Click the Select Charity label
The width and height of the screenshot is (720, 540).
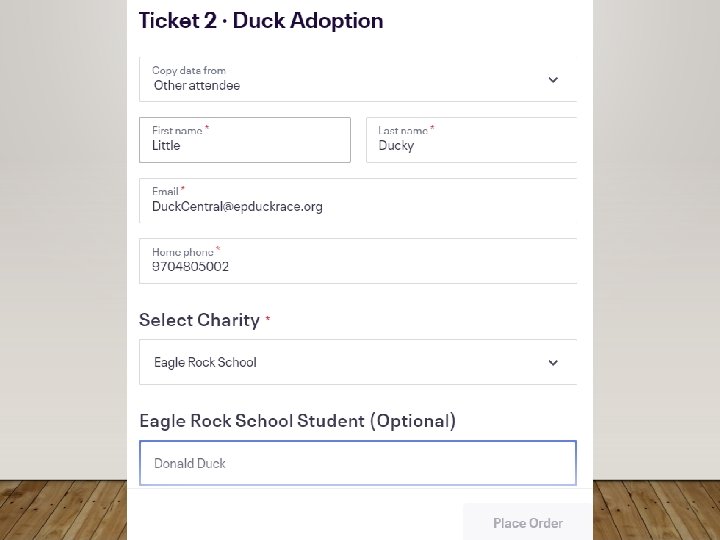[x=199, y=320]
